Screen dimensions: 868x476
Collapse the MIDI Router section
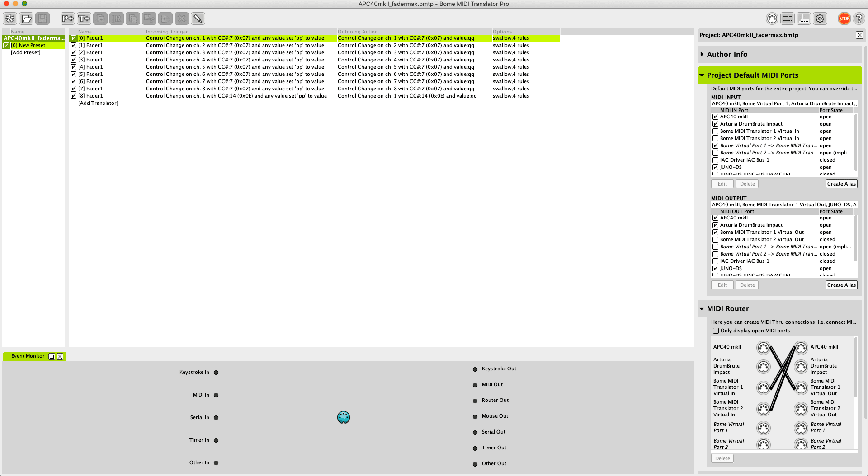point(702,308)
